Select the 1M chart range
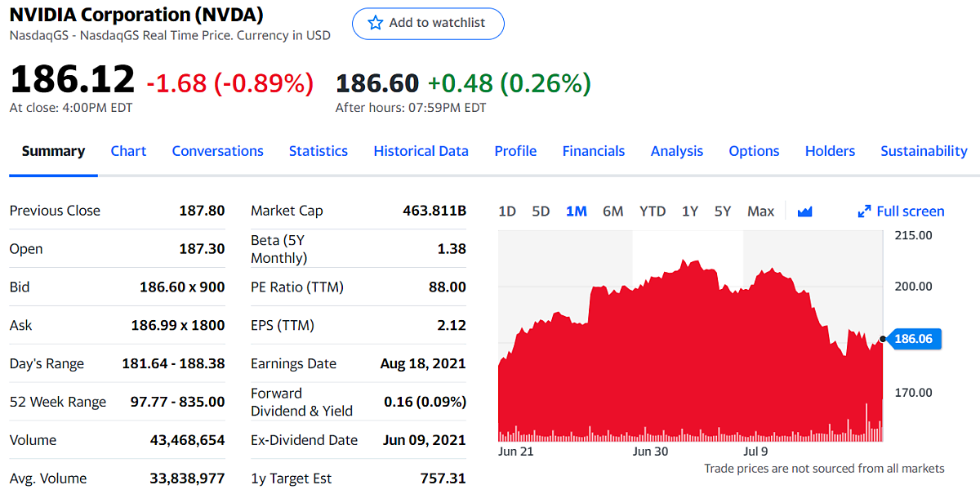Image resolution: width=980 pixels, height=503 pixels. pyautogui.click(x=576, y=211)
